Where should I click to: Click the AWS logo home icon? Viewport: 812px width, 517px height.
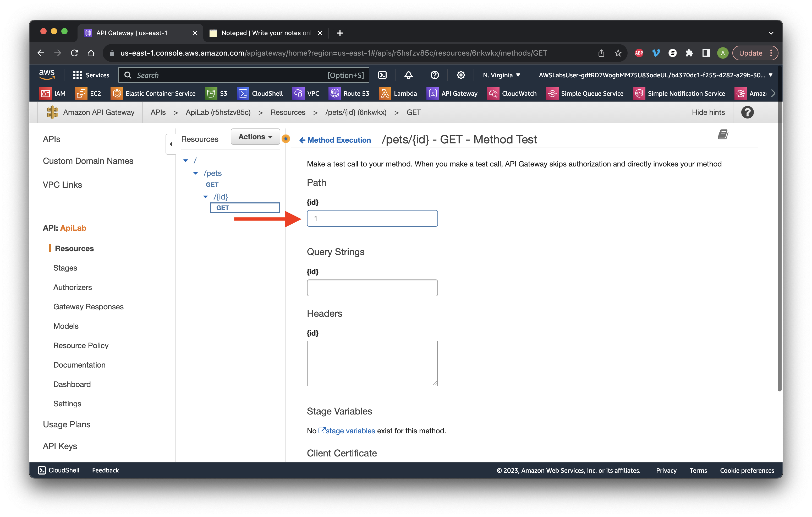coord(47,74)
